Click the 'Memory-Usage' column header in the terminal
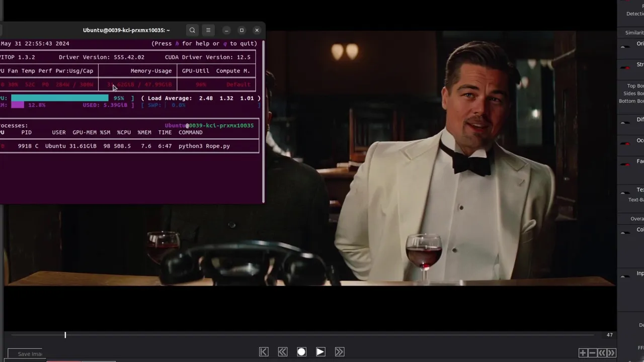 tap(151, 71)
